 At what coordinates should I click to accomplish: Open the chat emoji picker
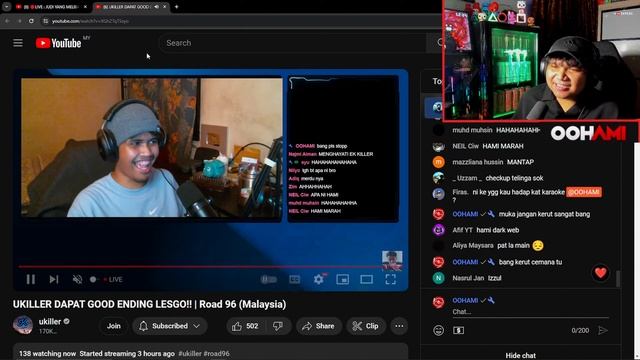click(438, 330)
